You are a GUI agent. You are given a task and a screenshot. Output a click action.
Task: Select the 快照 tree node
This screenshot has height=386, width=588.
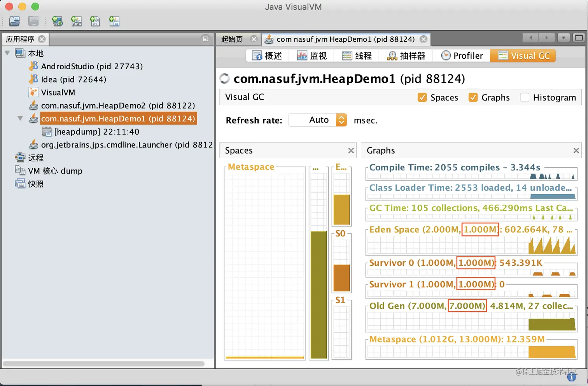point(36,184)
